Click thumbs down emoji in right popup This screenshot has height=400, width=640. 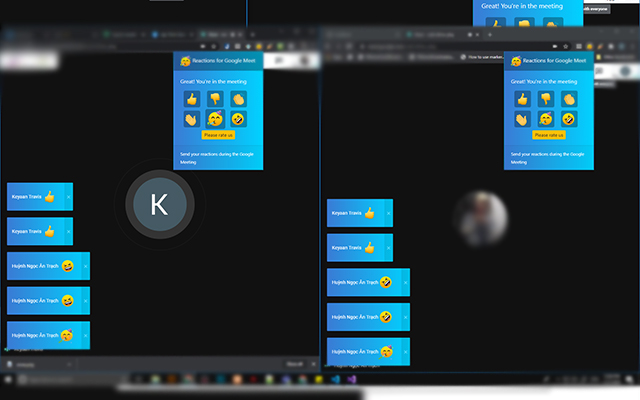pyautogui.click(x=545, y=99)
